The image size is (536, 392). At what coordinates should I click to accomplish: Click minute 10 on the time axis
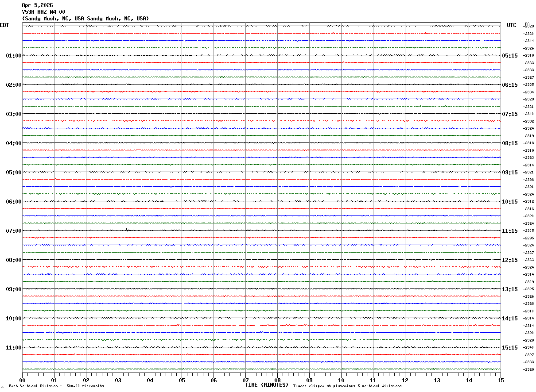click(341, 380)
